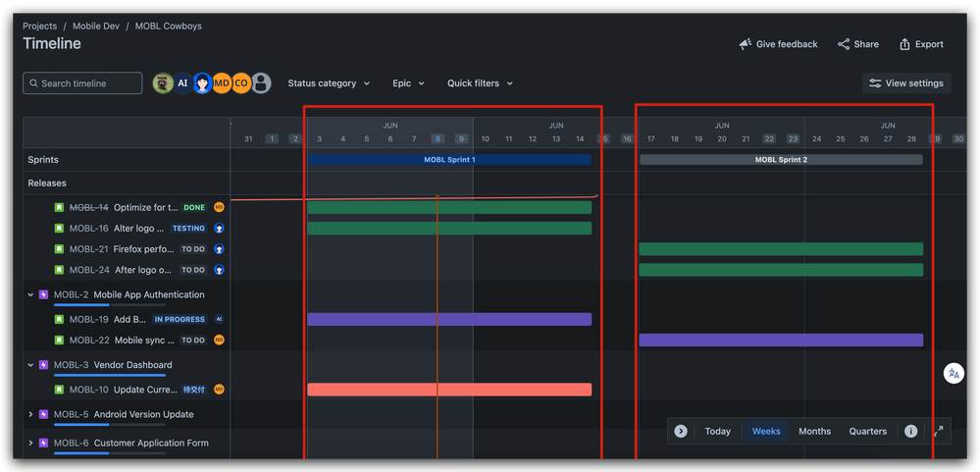Viewport: 980px width, 472px height.
Task: Switch timeline view to Quarters
Action: tap(867, 431)
